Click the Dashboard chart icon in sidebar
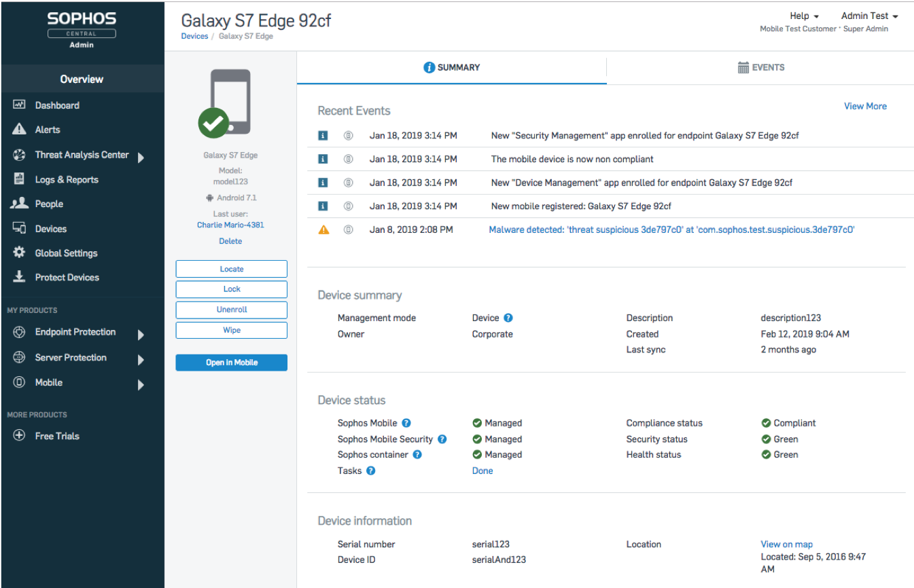This screenshot has height=588, width=914. click(x=19, y=105)
